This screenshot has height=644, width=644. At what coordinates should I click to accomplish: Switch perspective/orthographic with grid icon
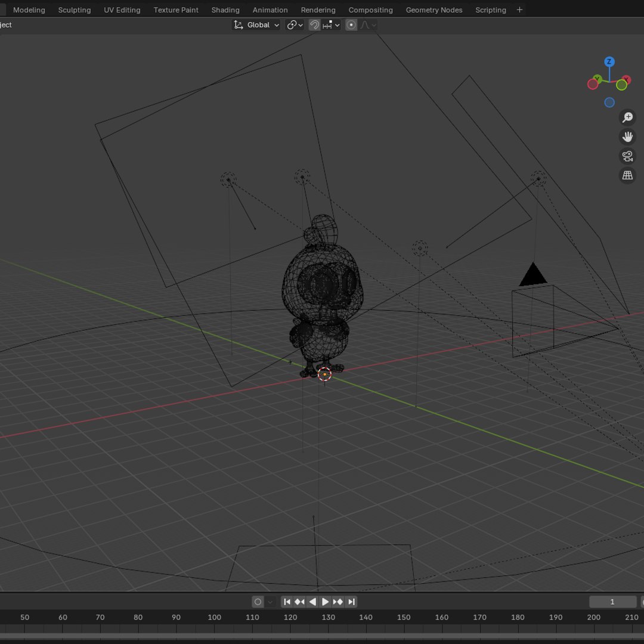click(x=627, y=175)
